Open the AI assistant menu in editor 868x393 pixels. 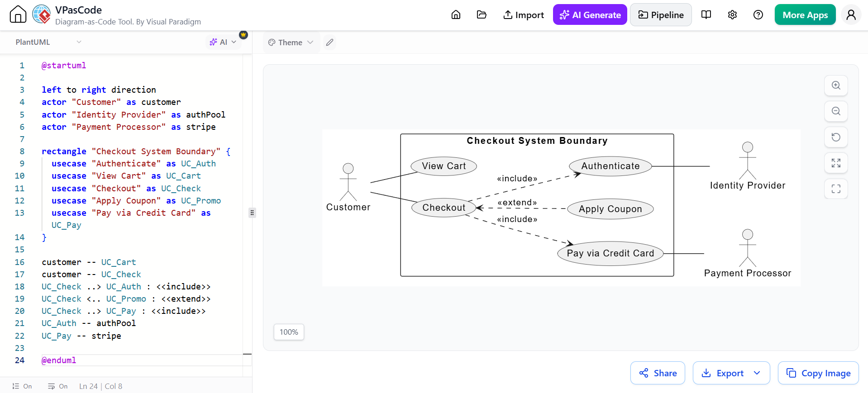(223, 42)
